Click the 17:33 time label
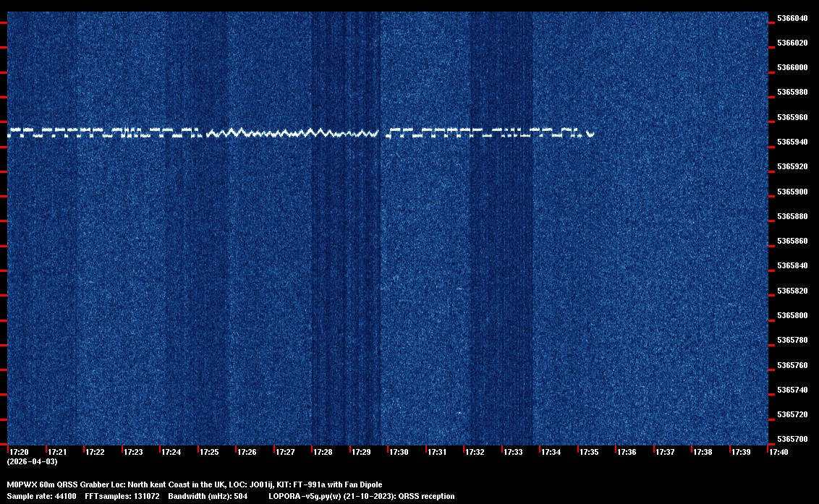The width and height of the screenshot is (819, 504). 513,452
